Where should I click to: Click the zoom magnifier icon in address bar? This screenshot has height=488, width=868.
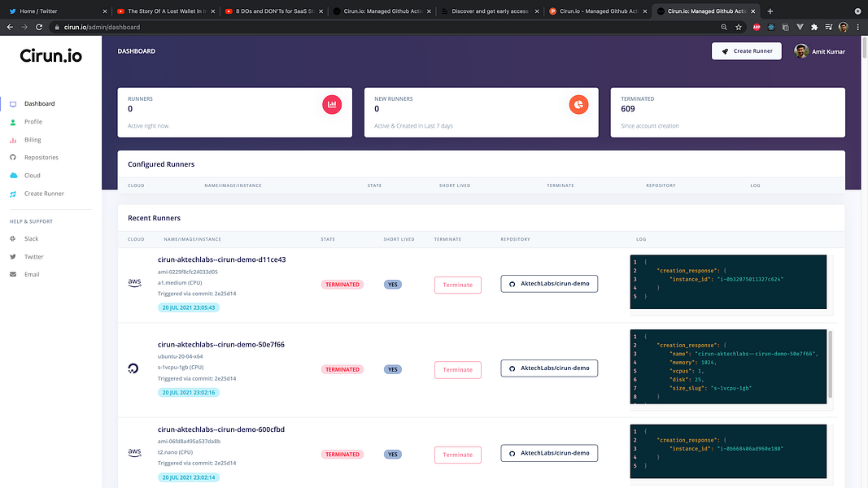click(724, 27)
